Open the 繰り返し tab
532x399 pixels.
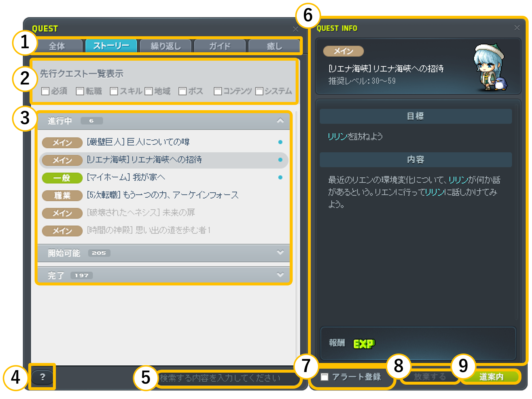point(166,46)
